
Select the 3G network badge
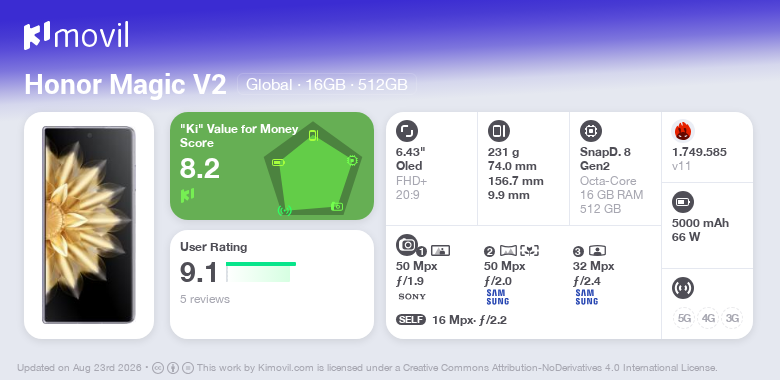(732, 318)
